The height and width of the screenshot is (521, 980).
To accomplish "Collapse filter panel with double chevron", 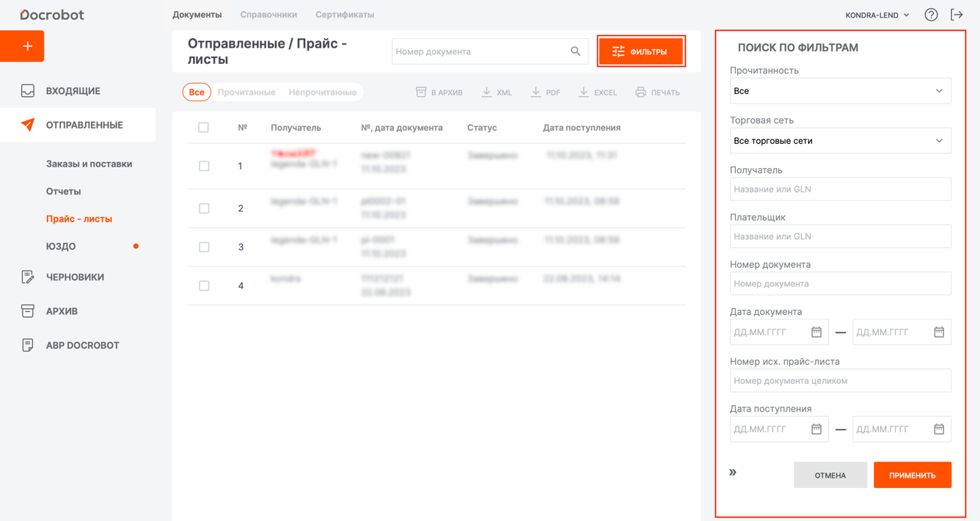I will (733, 473).
